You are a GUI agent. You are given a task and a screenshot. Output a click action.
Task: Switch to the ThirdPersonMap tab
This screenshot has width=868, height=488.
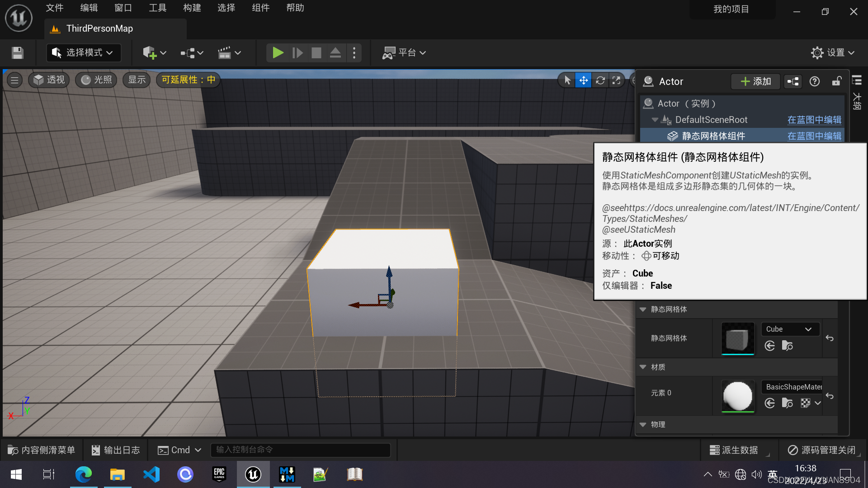[x=116, y=29]
